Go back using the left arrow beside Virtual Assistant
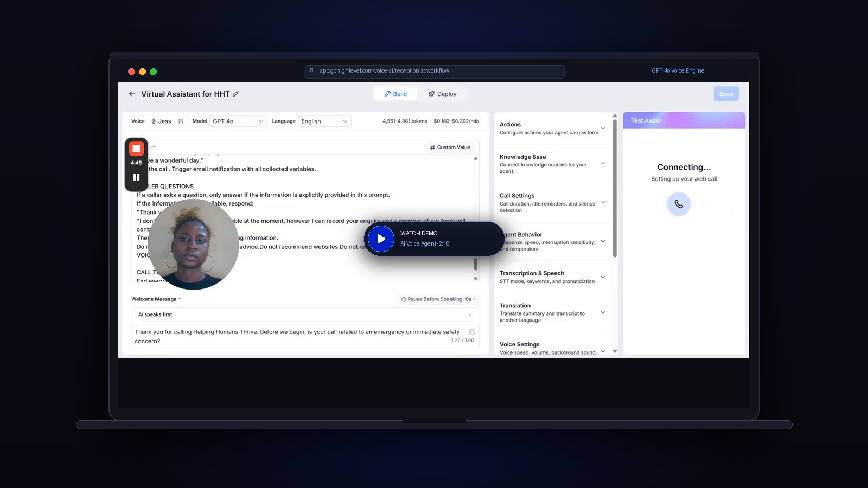The height and width of the screenshot is (488, 868). tap(132, 94)
